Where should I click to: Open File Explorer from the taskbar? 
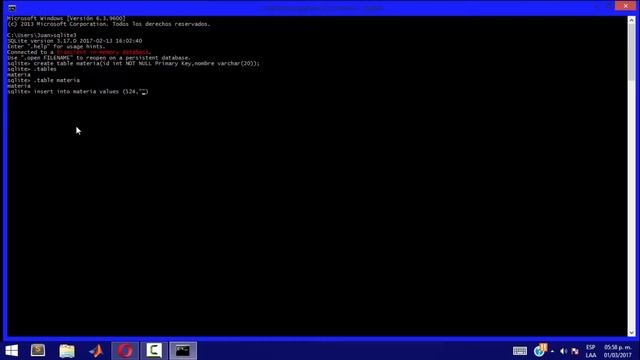[x=67, y=351]
